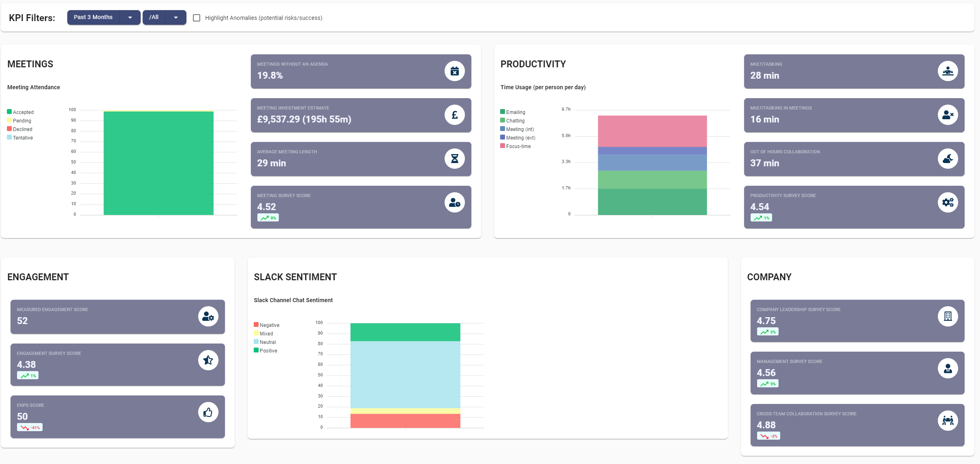
Task: Expand the /All filter dropdown arrow
Action: (x=176, y=17)
